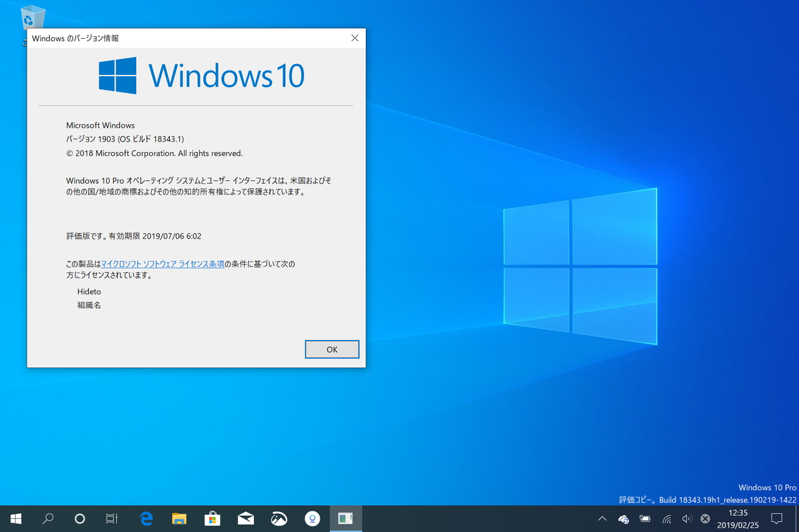
Task: Select the active winver window on the taskbar
Action: (345, 518)
